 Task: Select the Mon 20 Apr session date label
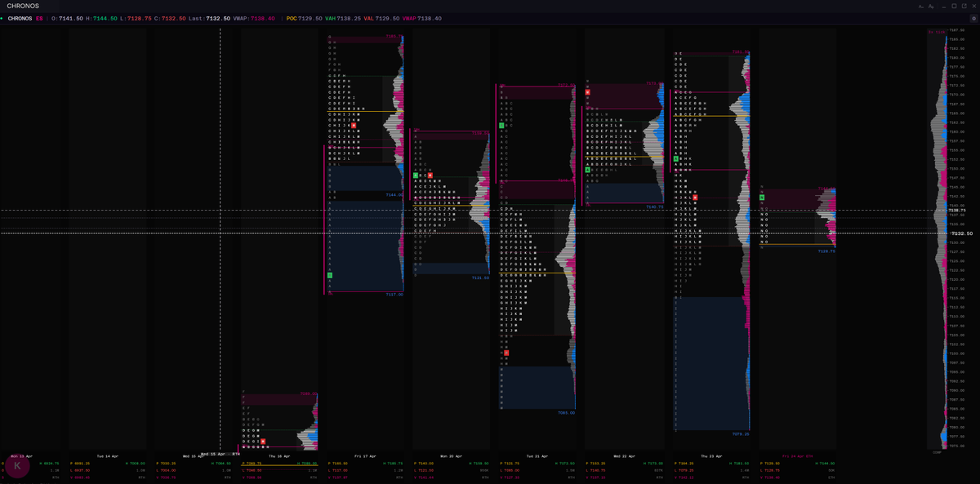point(451,456)
